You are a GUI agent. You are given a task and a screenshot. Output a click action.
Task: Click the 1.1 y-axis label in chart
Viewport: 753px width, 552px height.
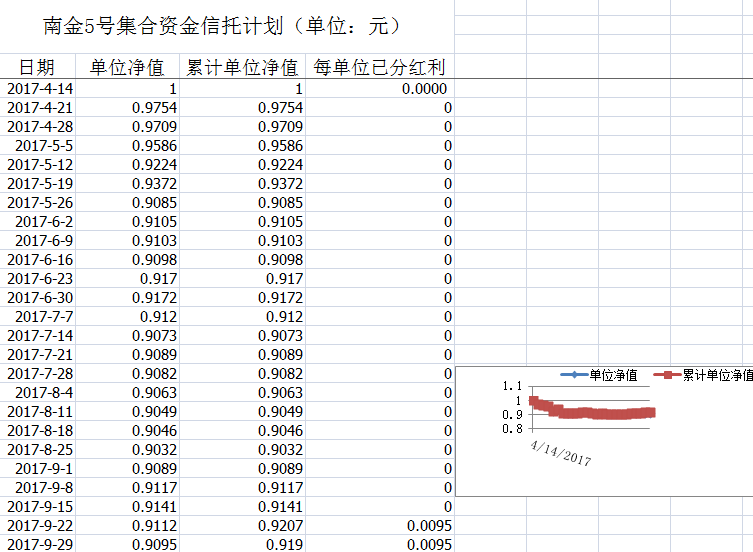512,386
